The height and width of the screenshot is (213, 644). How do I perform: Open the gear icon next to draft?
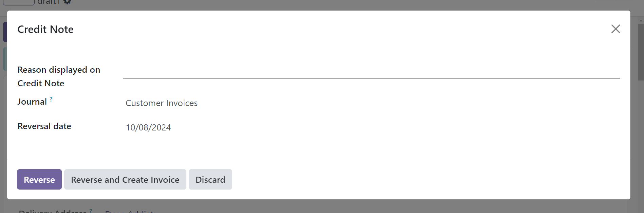point(67,2)
